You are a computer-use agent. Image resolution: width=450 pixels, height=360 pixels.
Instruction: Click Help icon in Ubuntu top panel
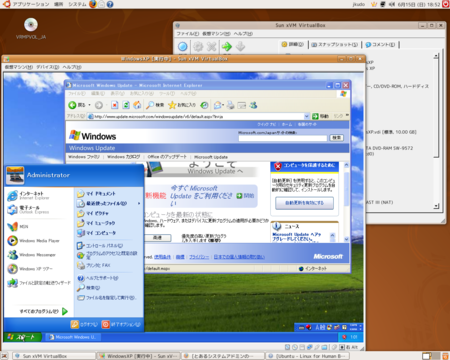coord(110,4)
